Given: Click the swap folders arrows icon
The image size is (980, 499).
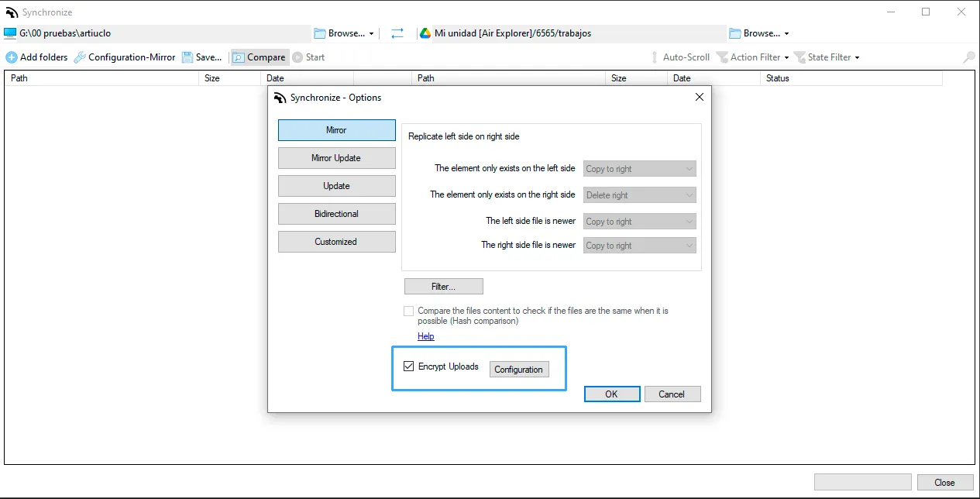Looking at the screenshot, I should (397, 33).
